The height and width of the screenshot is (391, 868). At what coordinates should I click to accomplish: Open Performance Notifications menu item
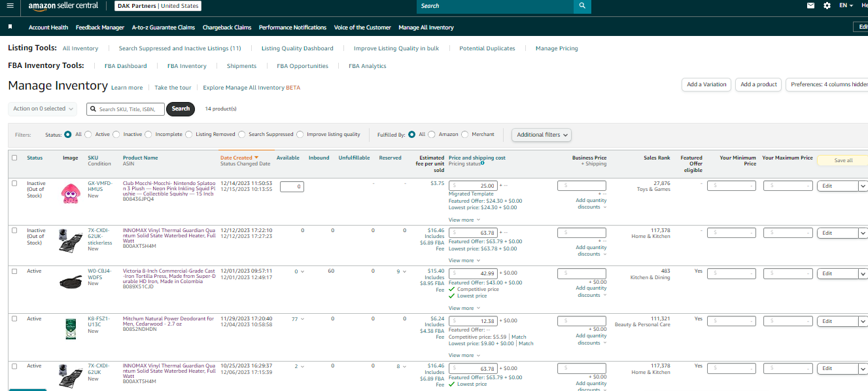tap(292, 27)
